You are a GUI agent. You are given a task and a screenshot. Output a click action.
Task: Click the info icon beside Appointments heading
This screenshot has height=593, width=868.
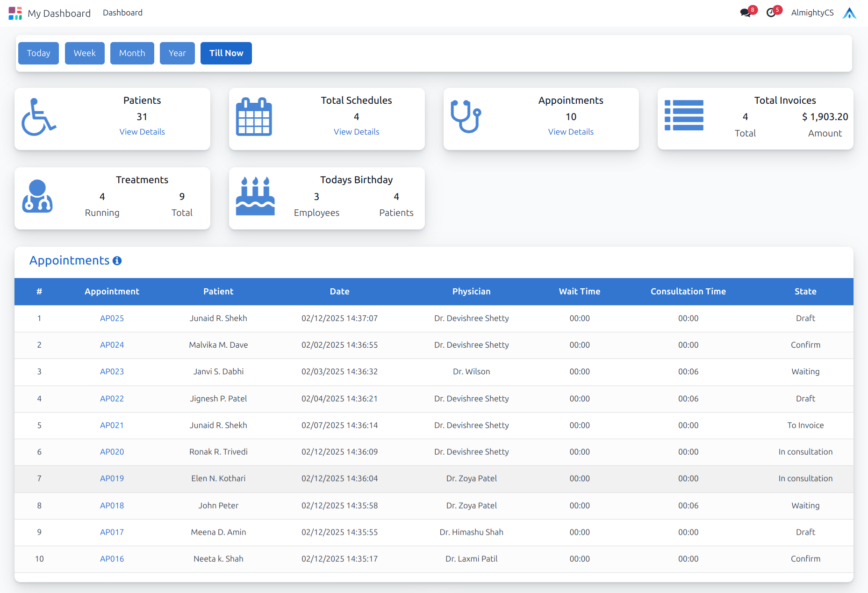[x=117, y=261]
